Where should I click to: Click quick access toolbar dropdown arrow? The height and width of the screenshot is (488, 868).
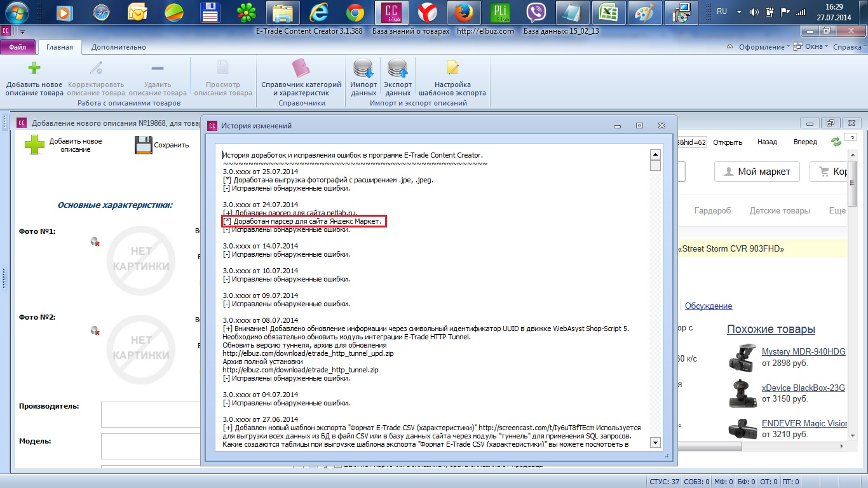[23, 30]
